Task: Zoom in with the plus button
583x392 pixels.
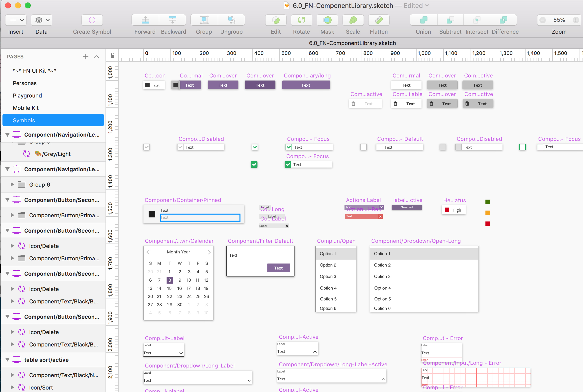Action: 576,20
